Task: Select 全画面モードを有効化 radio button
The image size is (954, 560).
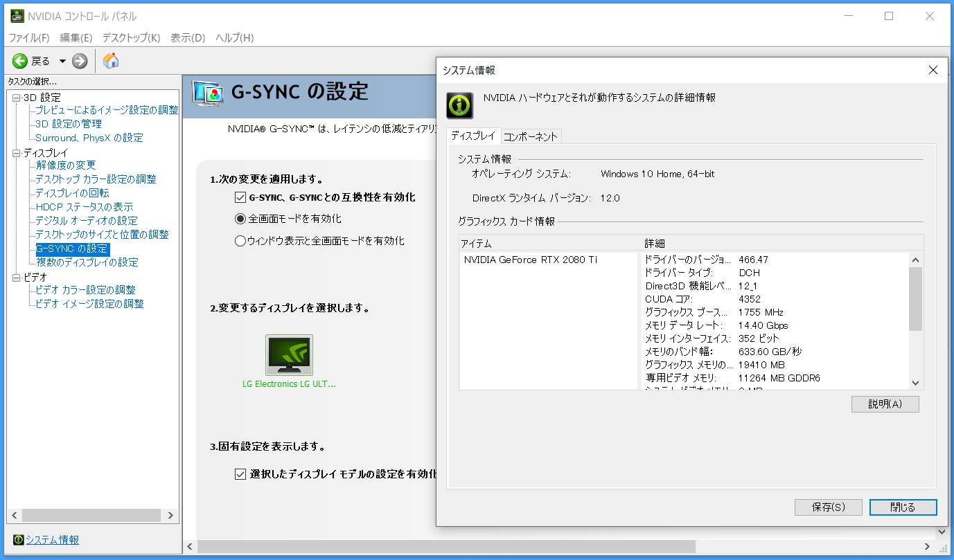Action: (x=240, y=219)
